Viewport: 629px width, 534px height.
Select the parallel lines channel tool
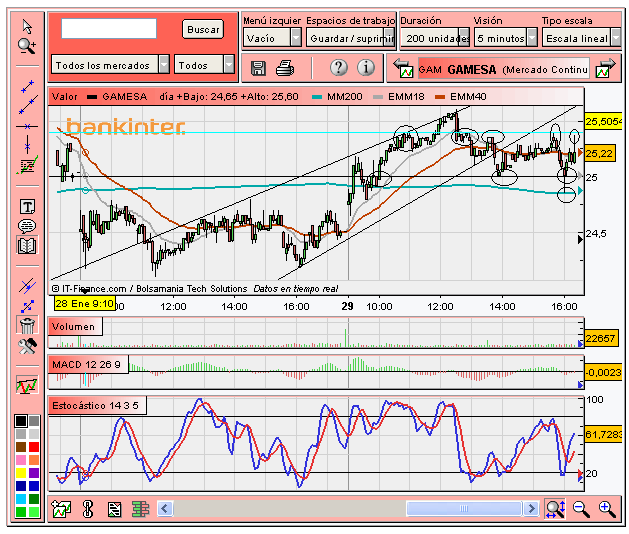(27, 286)
